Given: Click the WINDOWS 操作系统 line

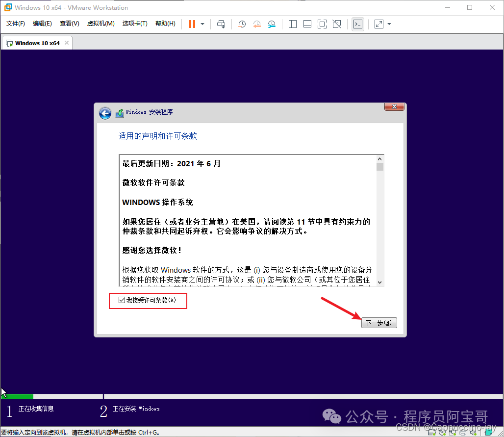Looking at the screenshot, I should point(157,202).
